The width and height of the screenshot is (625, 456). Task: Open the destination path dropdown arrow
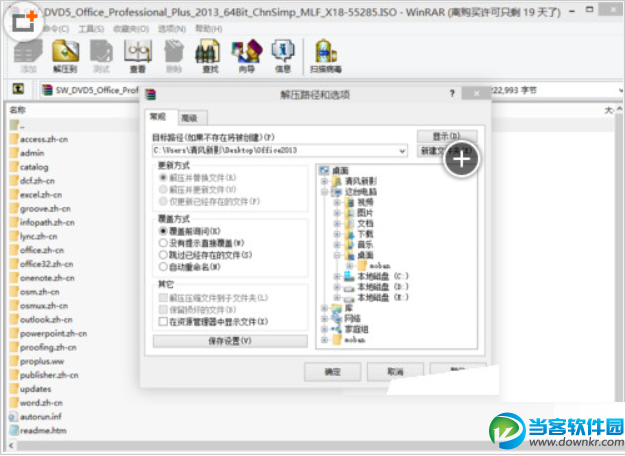[x=402, y=151]
